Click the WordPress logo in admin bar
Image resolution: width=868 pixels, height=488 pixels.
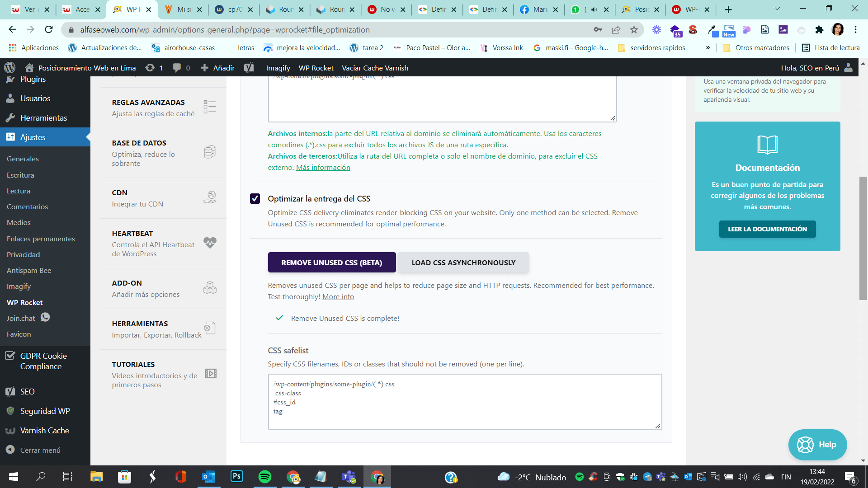(9, 68)
